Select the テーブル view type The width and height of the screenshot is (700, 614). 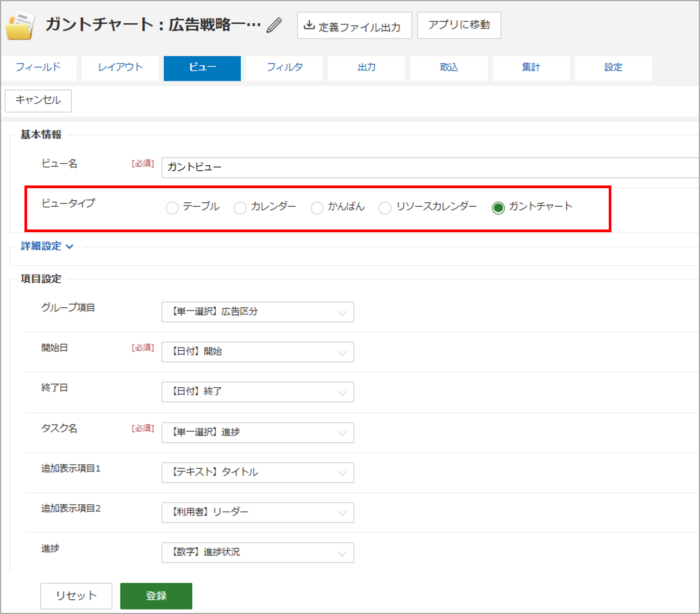(x=172, y=208)
